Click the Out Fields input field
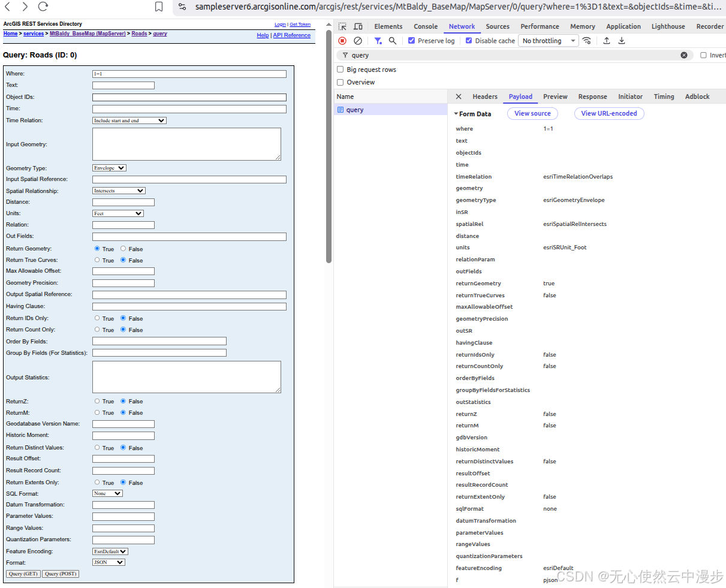The height and width of the screenshot is (588, 726). tap(189, 237)
